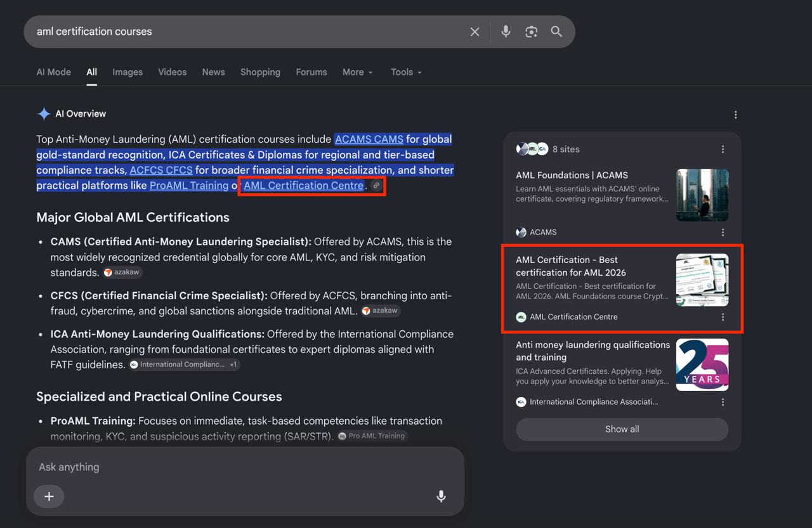Click the Specialized and Practical Online Courses heading
Image resolution: width=812 pixels, height=528 pixels.
click(159, 397)
